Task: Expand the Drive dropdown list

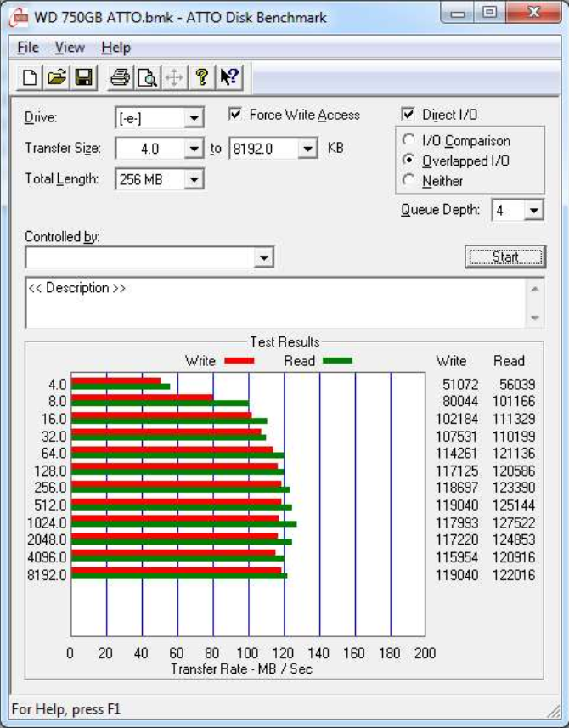Action: coord(194,118)
